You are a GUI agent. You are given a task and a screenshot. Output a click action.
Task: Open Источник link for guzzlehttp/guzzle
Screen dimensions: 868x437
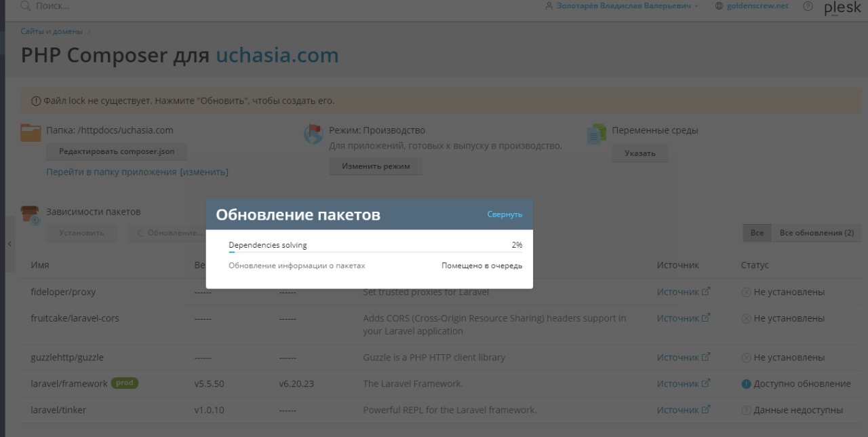click(683, 358)
